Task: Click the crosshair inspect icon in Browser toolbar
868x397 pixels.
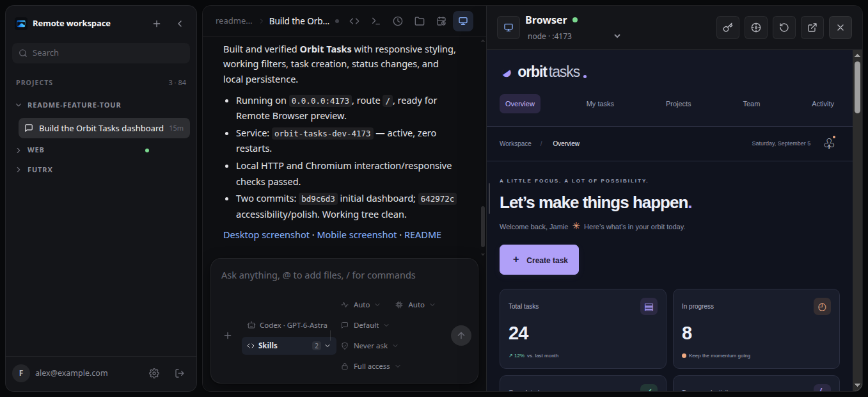Action: [756, 28]
